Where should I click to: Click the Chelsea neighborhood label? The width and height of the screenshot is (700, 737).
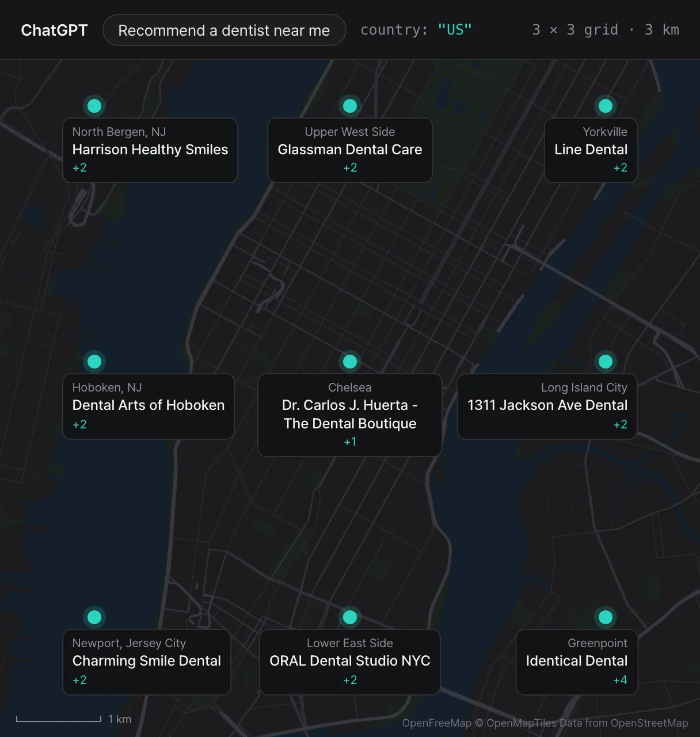(x=350, y=388)
